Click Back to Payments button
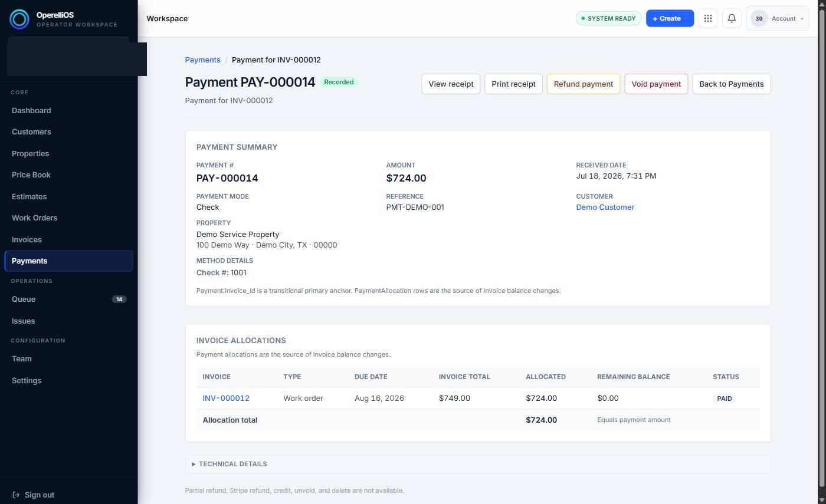 pos(731,84)
